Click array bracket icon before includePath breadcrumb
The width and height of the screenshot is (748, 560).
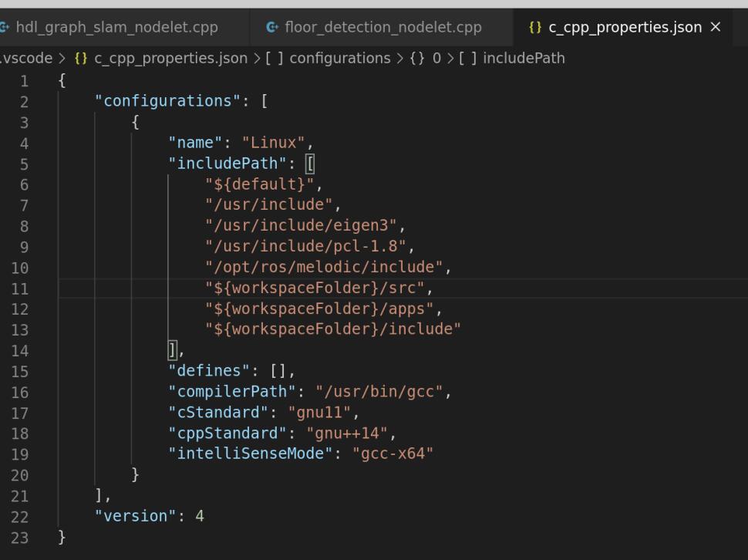(x=467, y=58)
